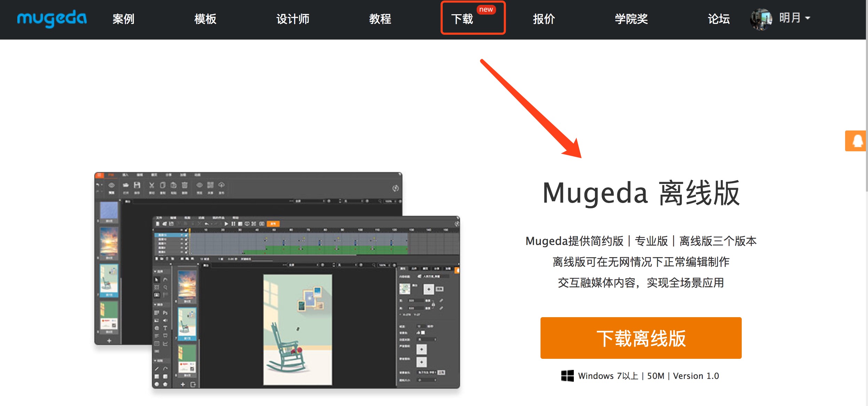This screenshot has width=868, height=406.
Task: Click the user avatar picture
Action: point(761,19)
